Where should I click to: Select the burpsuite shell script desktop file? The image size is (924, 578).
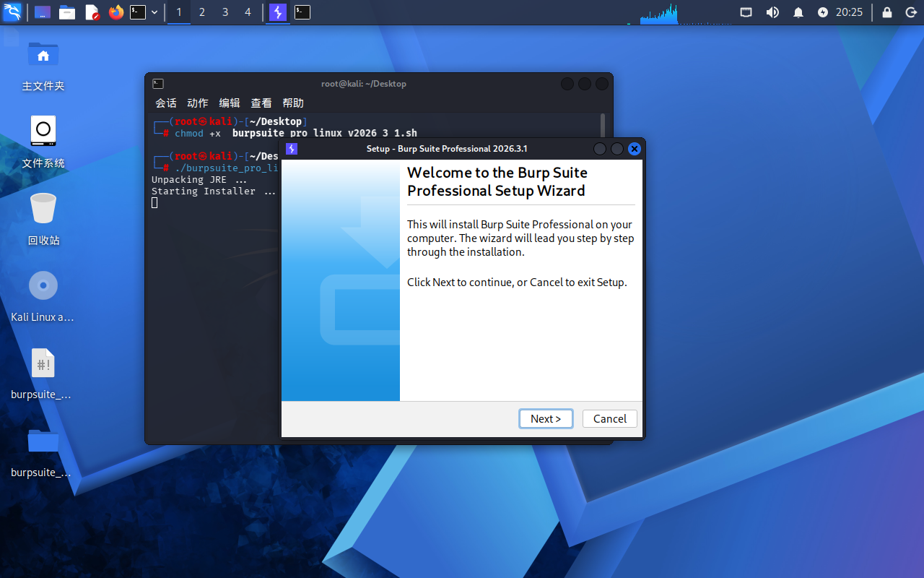point(43,374)
